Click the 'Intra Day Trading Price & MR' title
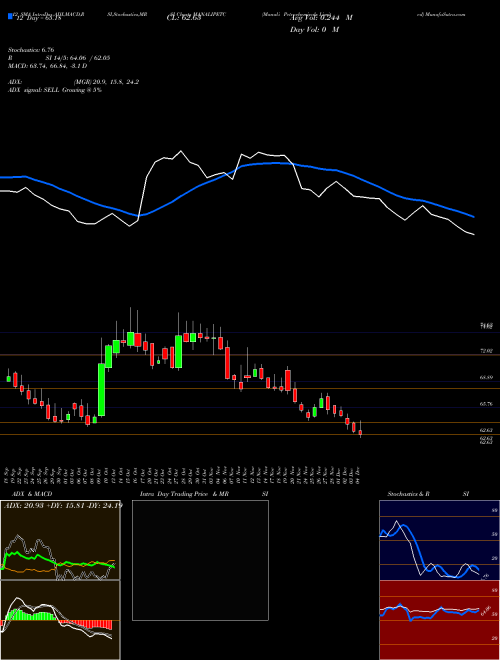Screen dimensions: 500x660 pyautogui.click(x=184, y=494)
